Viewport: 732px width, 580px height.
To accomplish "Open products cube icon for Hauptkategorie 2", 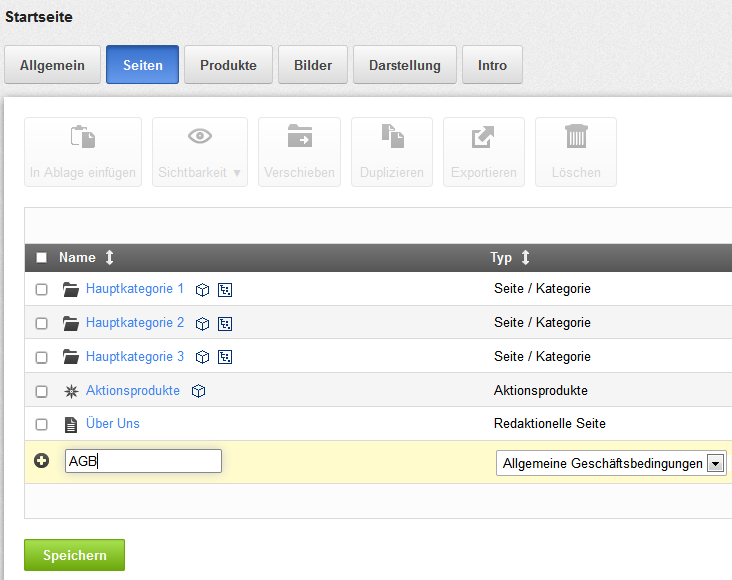I will [202, 324].
